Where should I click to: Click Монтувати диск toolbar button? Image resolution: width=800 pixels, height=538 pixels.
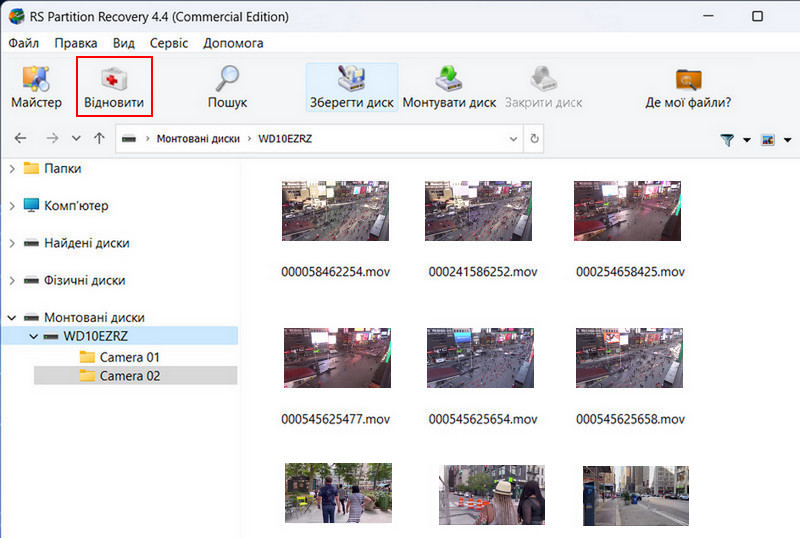449,87
